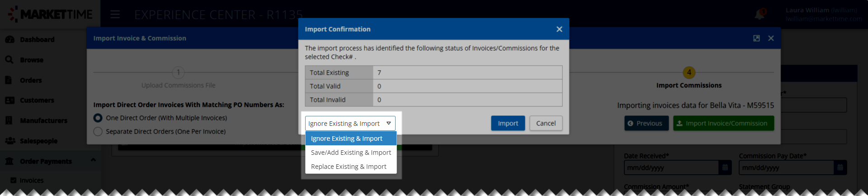Toggle the hamburger navigation menu
The height and width of the screenshot is (196, 868).
115,14
